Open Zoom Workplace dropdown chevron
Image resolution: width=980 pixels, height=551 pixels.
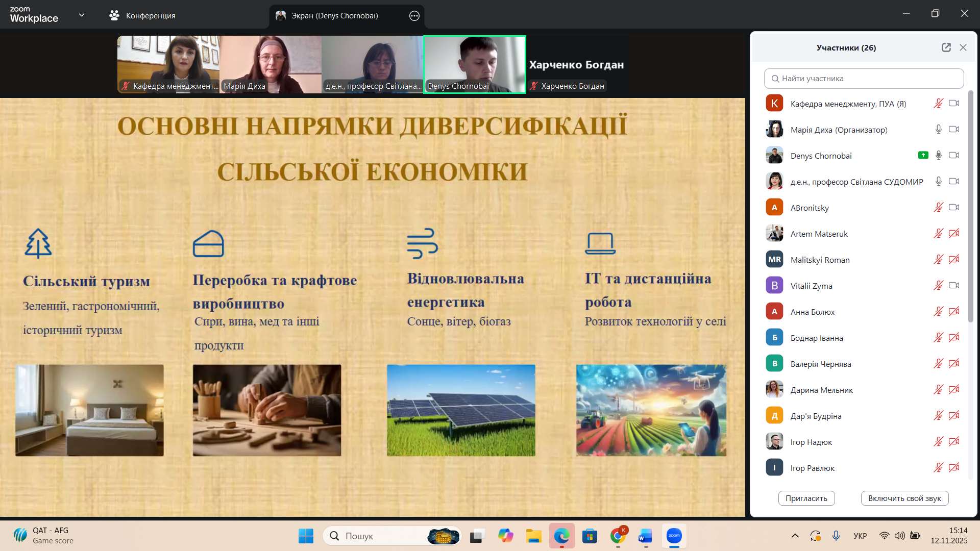pyautogui.click(x=82, y=15)
